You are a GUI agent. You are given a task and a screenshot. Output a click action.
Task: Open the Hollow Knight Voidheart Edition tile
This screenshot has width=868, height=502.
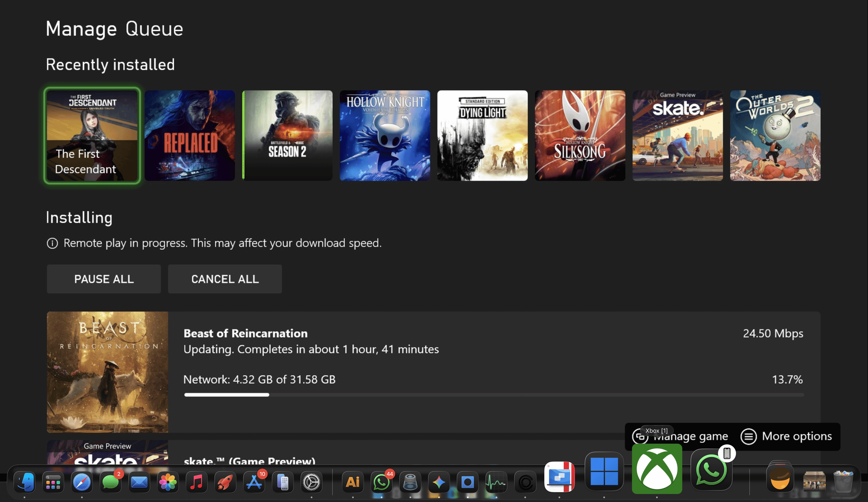384,135
